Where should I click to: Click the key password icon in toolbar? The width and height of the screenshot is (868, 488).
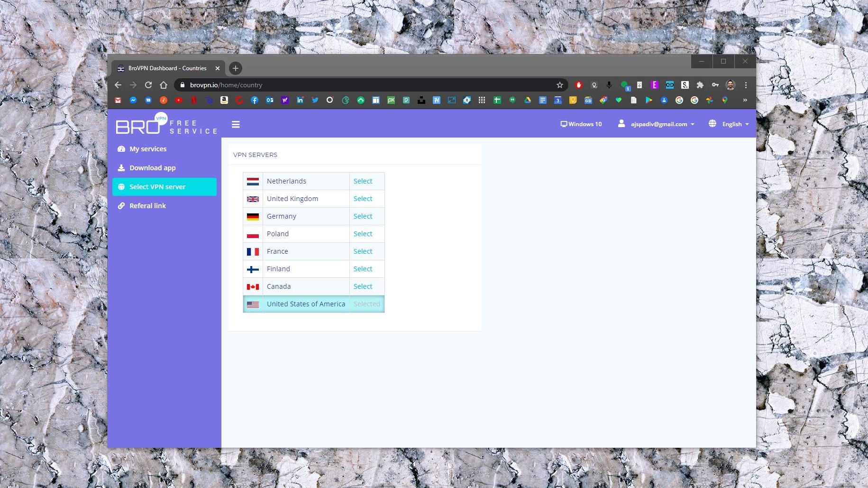coord(715,85)
